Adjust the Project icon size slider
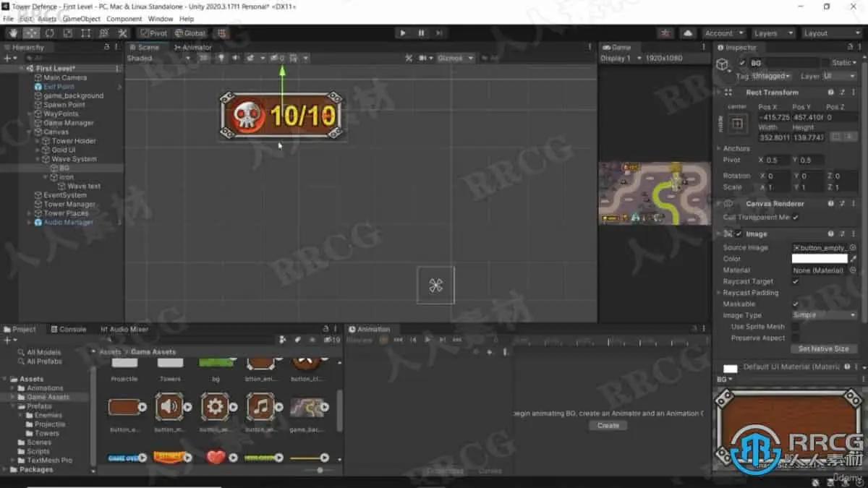 coord(318,470)
